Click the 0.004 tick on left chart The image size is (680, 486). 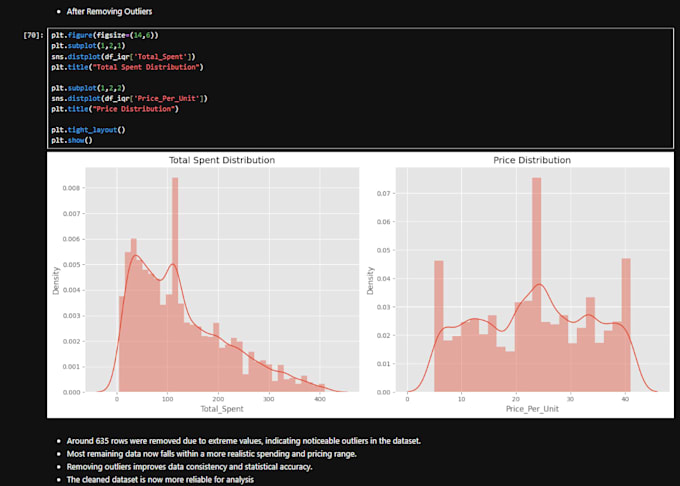tap(71, 290)
